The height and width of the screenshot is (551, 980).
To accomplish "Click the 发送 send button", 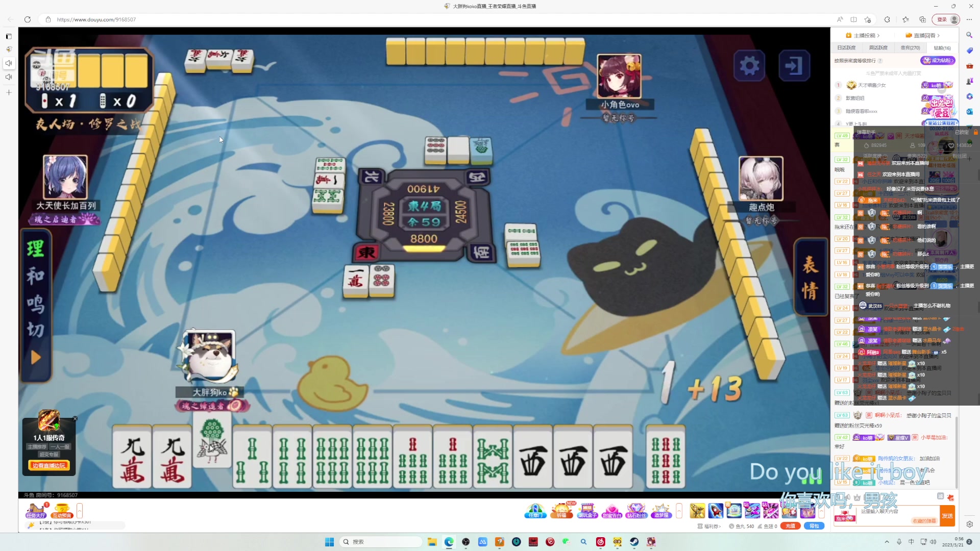I will pos(947,516).
